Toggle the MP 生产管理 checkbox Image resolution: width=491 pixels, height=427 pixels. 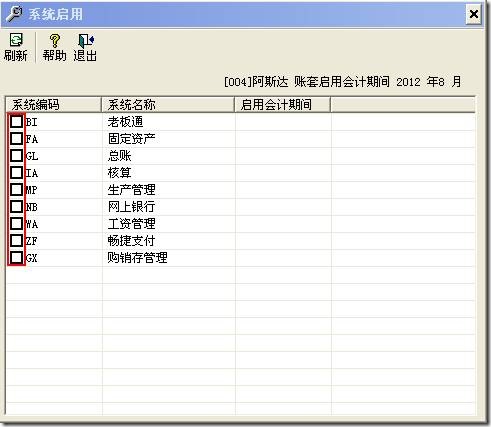[16, 190]
